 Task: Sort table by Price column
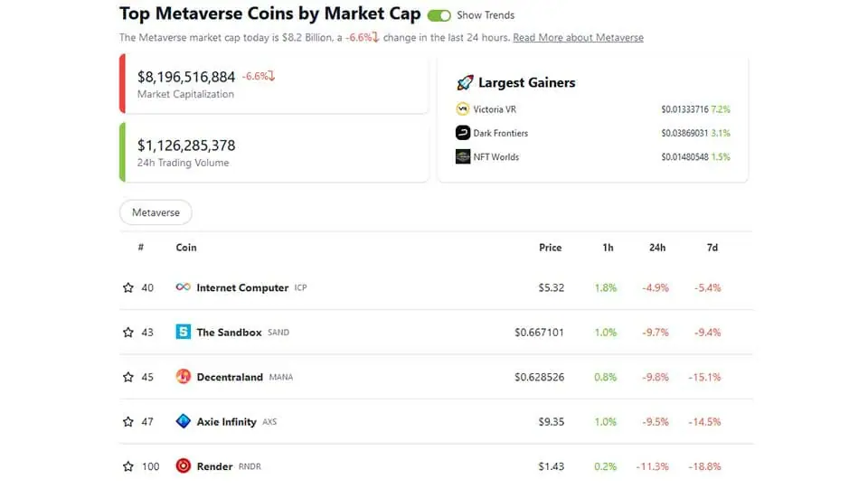550,248
